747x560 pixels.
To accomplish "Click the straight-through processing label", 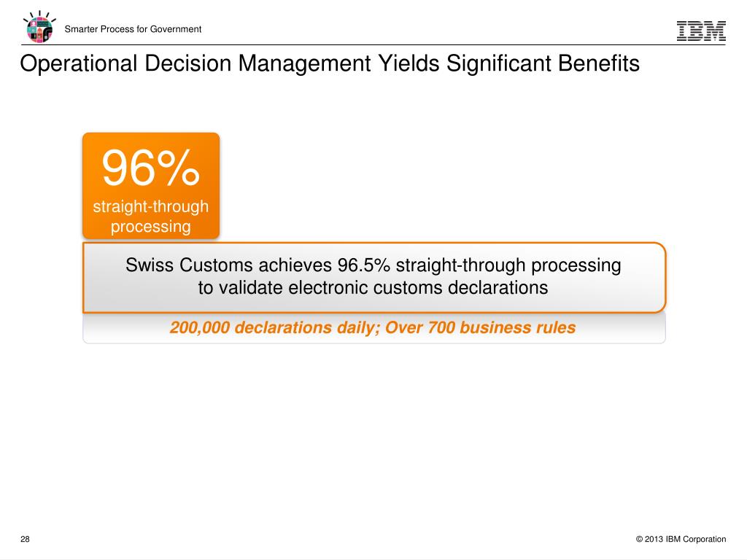I will tap(150, 216).
